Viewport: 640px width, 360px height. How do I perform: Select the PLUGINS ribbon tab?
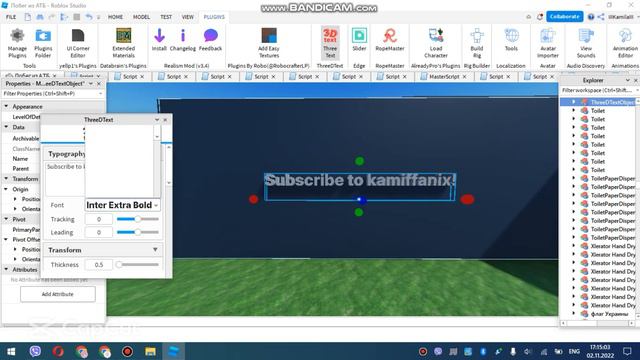(214, 17)
